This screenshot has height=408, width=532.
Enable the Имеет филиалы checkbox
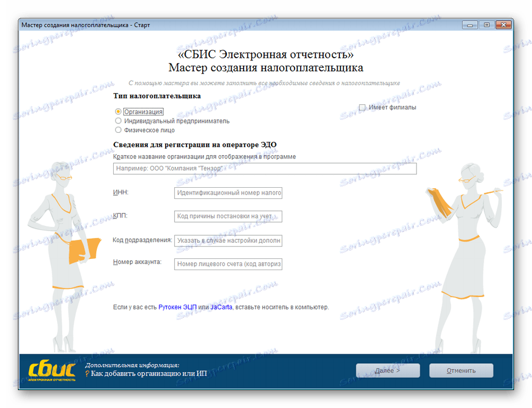362,107
